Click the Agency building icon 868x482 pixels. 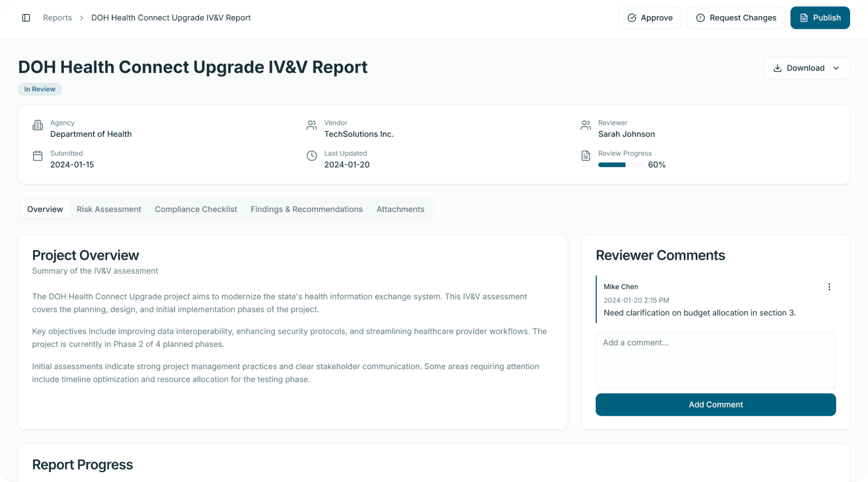point(38,126)
